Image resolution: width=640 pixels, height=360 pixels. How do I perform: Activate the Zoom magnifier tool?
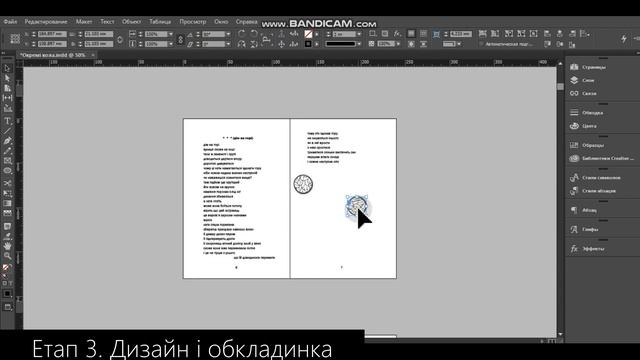[x=7, y=256]
